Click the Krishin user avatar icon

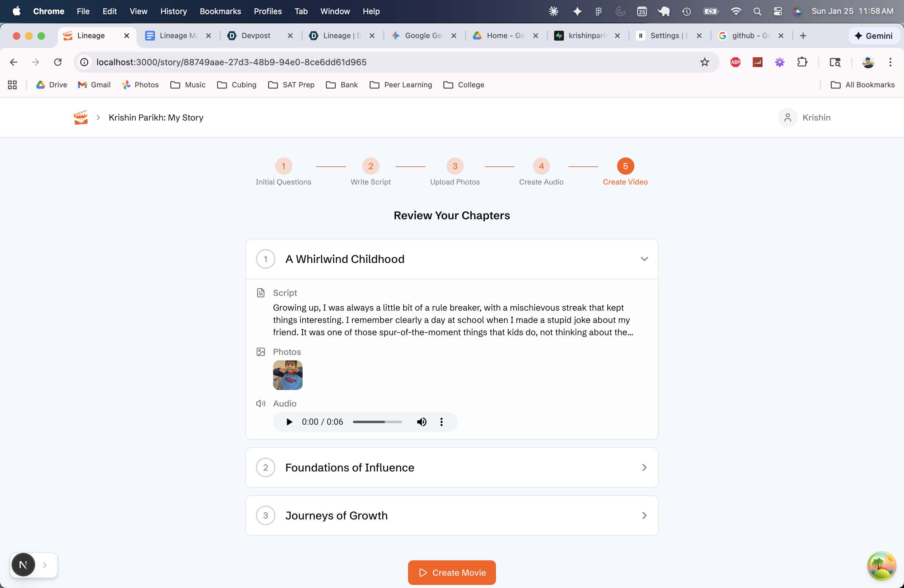click(x=787, y=117)
